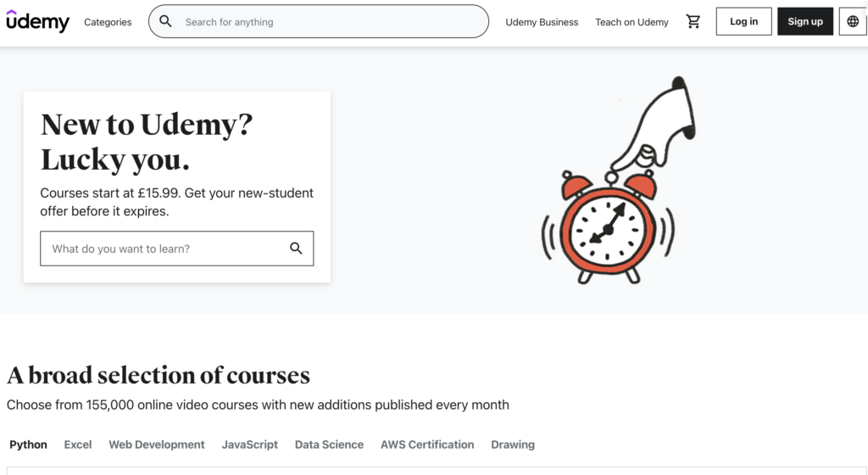Viewport: 868px width, 475px height.
Task: Switch to the AWS Certification tab
Action: pyautogui.click(x=427, y=444)
